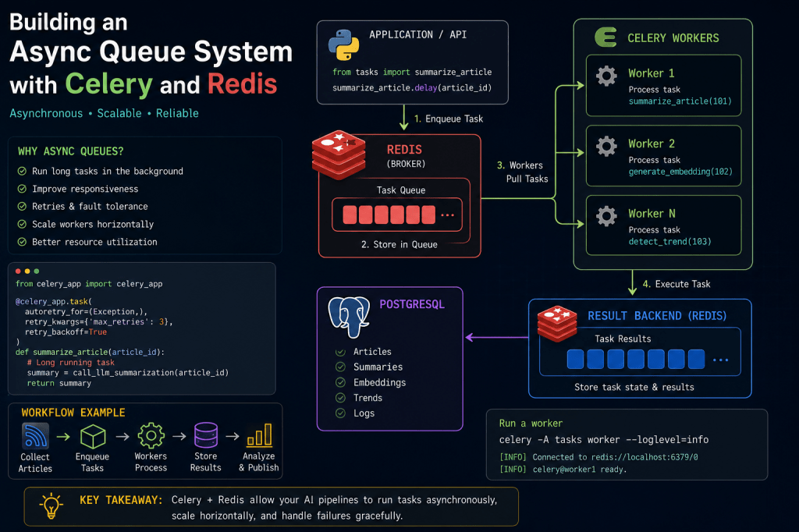Viewport: 799px width, 532px height.
Task: Click the green word Celery in the title
Action: point(109,84)
